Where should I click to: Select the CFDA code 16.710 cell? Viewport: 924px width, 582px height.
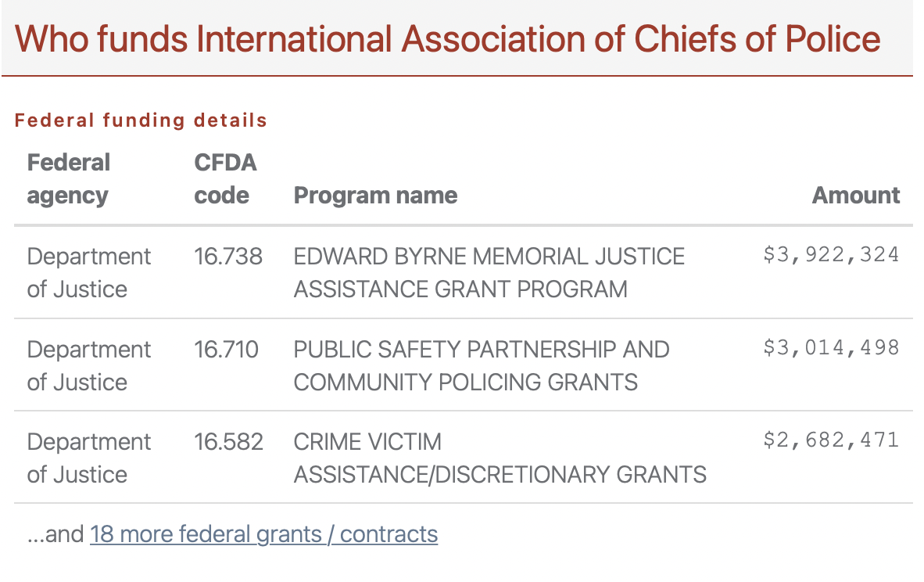coord(226,350)
